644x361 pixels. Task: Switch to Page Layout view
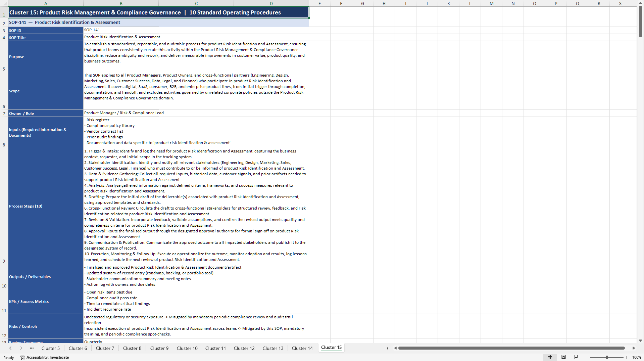pos(563,357)
